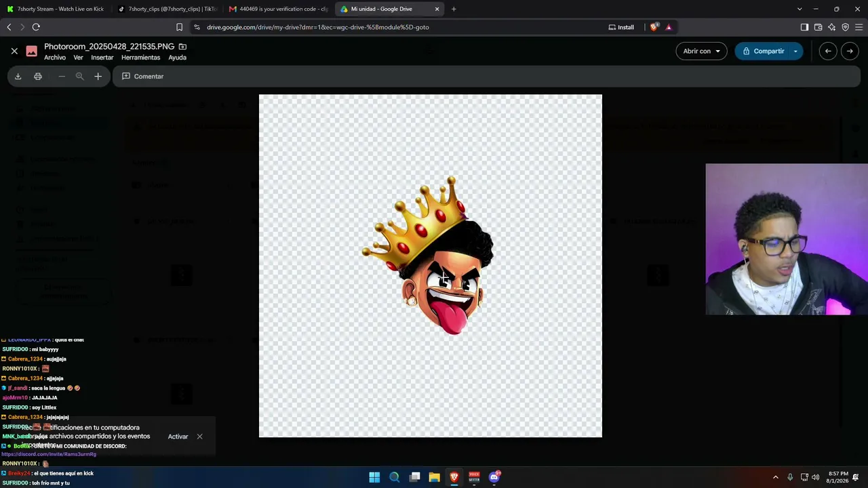Go to the next file in preview
Viewport: 868px width, 488px height.
coord(850,51)
